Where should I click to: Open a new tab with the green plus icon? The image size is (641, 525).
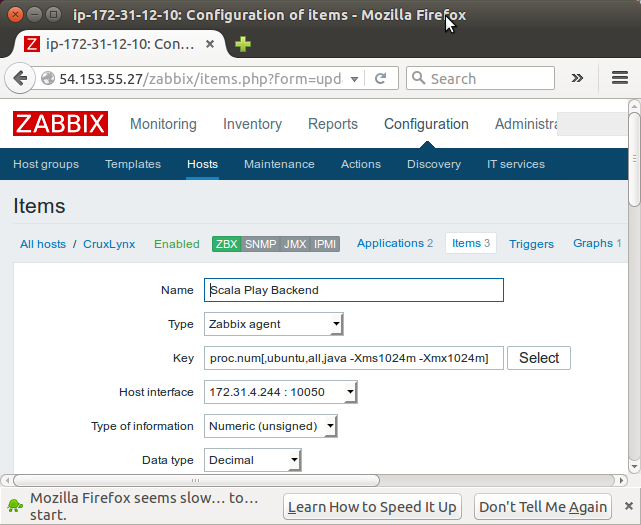pyautogui.click(x=243, y=44)
